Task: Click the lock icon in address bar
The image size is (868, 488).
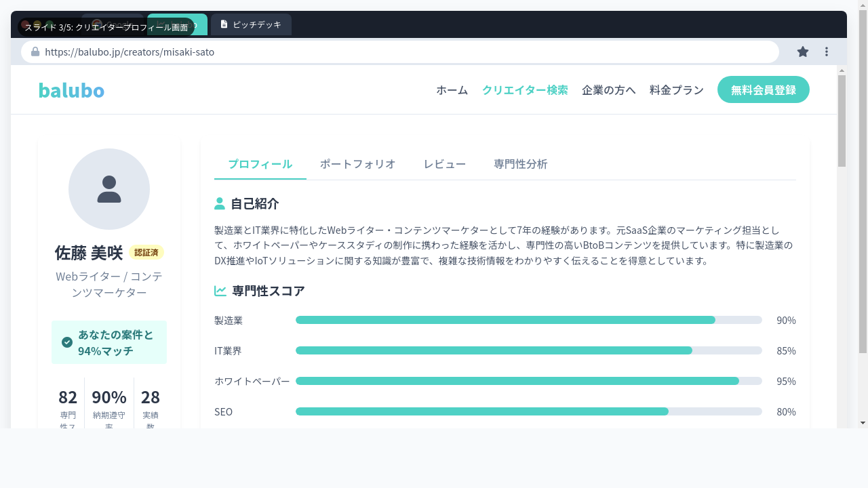Action: coord(35,52)
